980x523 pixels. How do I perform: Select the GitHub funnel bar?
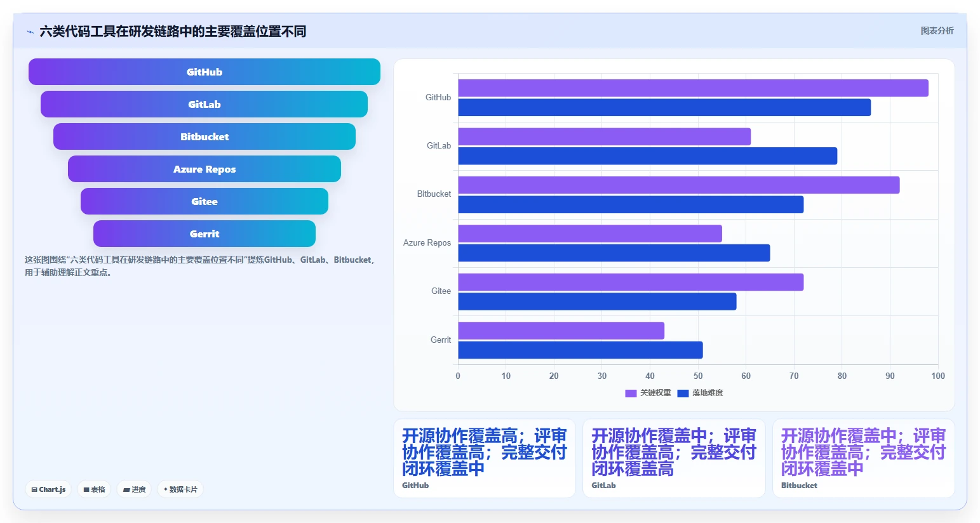205,72
